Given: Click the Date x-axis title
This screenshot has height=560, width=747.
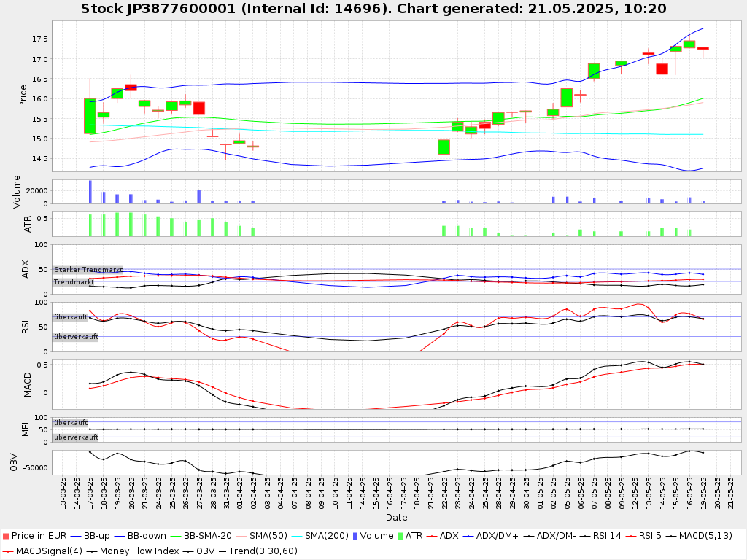Looking at the screenshot, I should point(396,517).
